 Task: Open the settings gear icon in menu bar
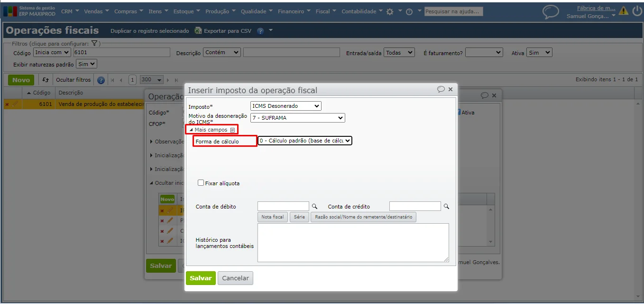(390, 11)
